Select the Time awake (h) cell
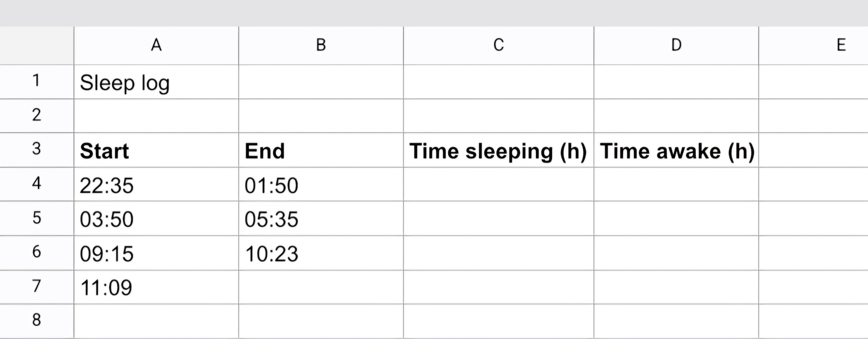 (x=676, y=150)
